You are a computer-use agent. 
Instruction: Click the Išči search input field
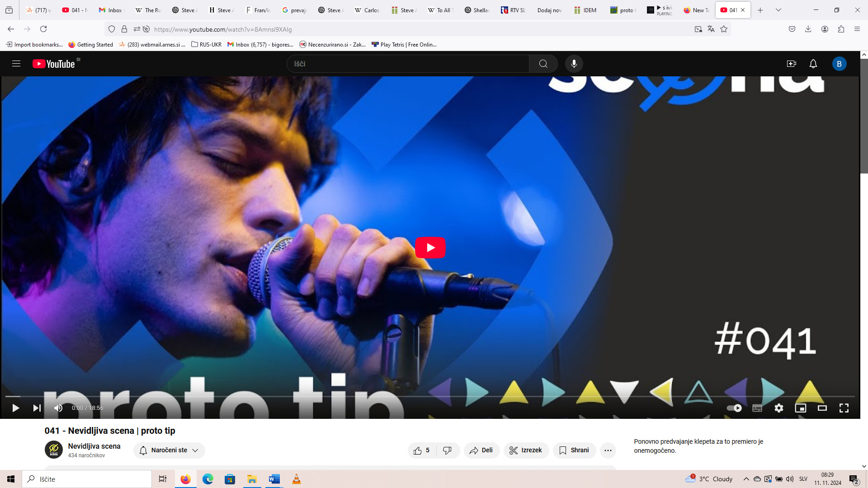click(407, 64)
